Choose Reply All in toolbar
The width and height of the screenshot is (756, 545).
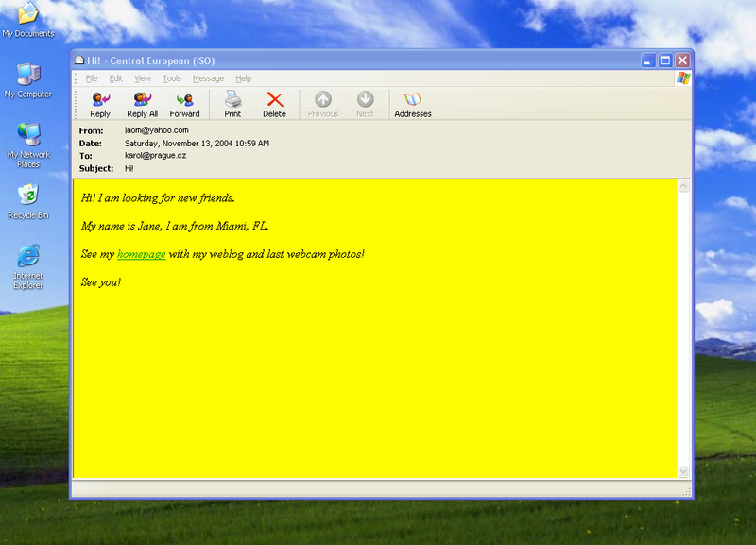coord(143,105)
